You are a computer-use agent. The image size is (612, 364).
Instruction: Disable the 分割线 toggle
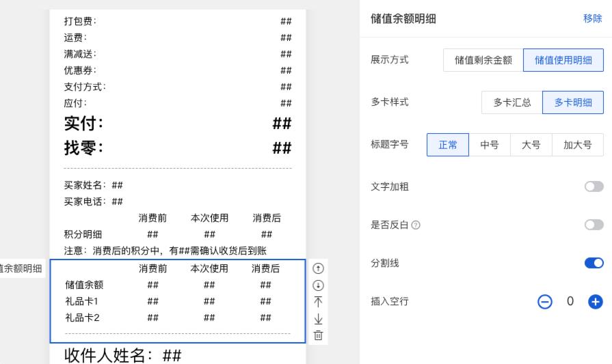pyautogui.click(x=594, y=263)
